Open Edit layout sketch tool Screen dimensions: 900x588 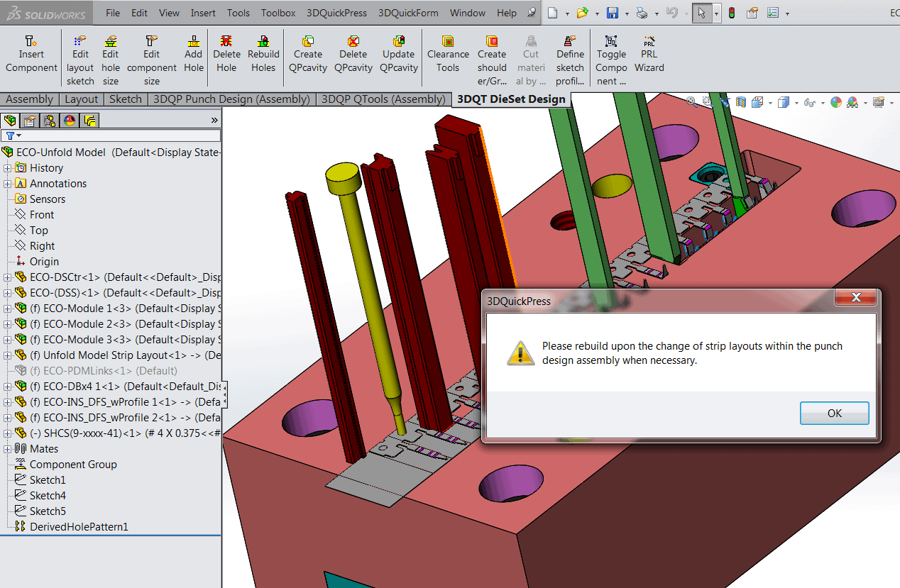click(80, 61)
